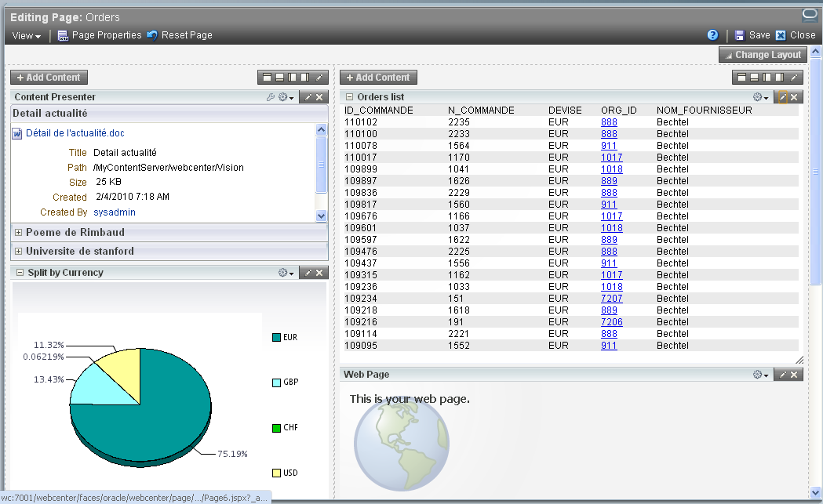Collapse the Split by Currency panel
Screen dimensions: 823x504
click(20, 273)
